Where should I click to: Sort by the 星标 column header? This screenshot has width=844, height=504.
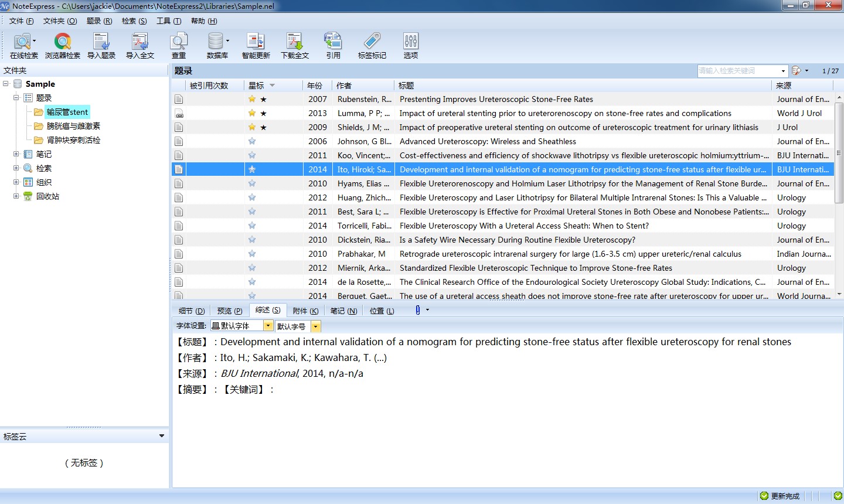click(x=273, y=86)
